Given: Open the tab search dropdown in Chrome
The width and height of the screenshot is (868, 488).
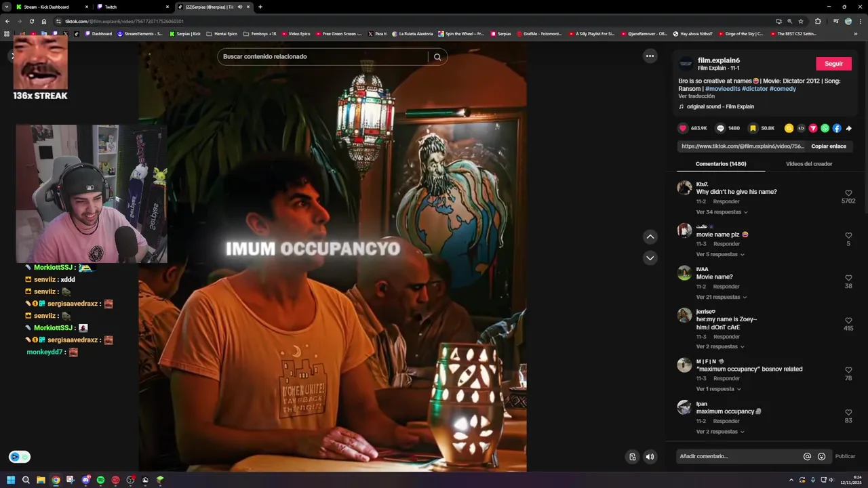Looking at the screenshot, I should coord(6,7).
